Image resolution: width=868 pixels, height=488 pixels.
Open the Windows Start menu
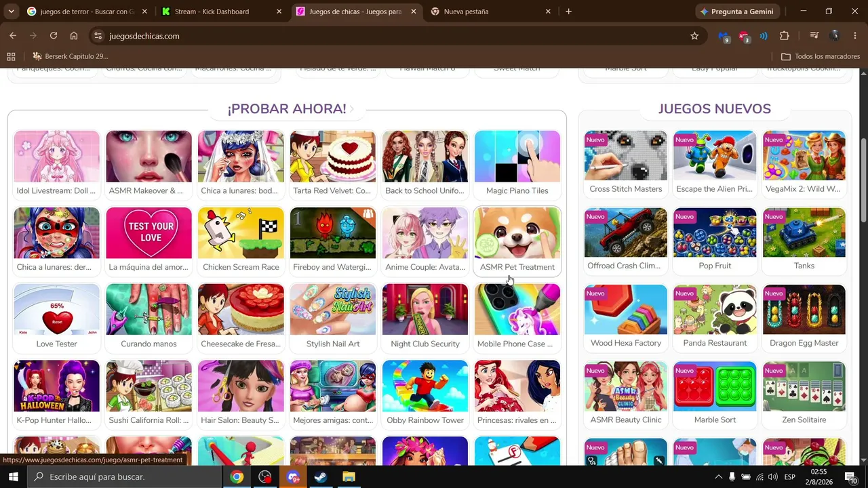click(13, 476)
